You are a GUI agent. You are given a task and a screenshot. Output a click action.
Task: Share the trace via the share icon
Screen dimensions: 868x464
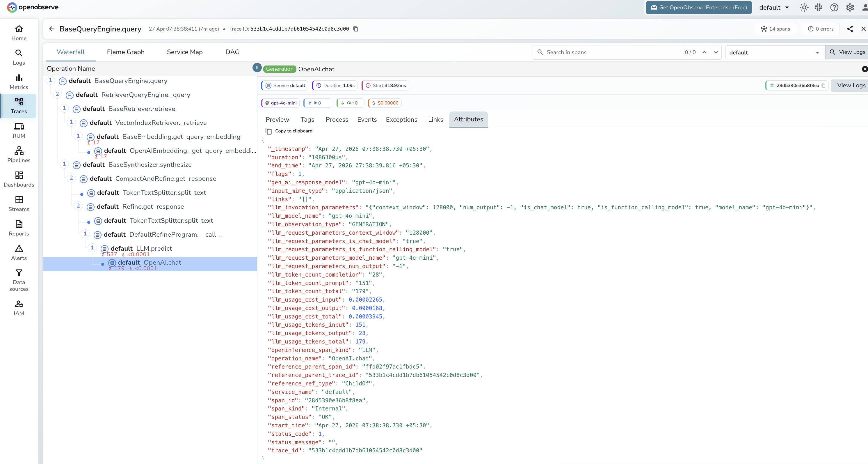pyautogui.click(x=850, y=29)
